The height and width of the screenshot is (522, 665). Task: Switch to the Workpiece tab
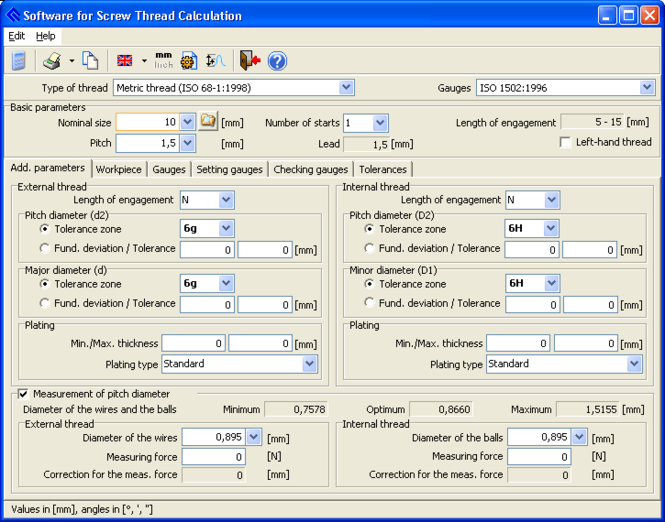[x=119, y=169]
